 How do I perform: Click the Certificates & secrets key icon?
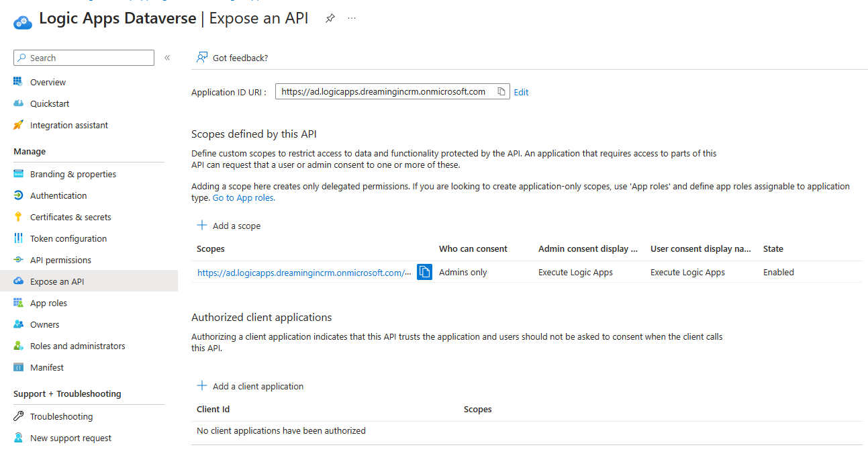(x=18, y=217)
